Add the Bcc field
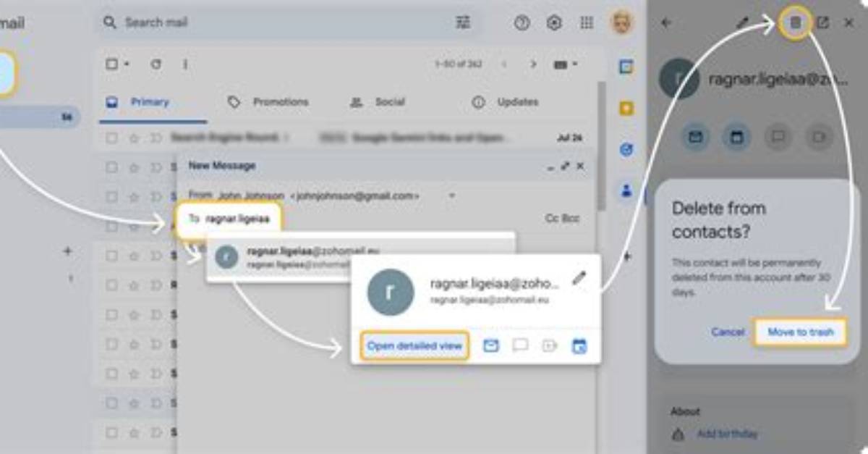This screenshot has height=454, width=868. point(571,218)
